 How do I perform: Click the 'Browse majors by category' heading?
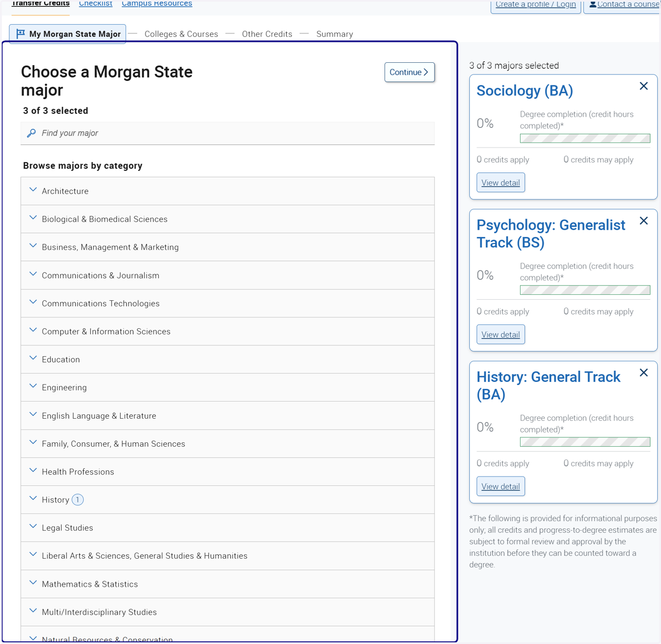[x=83, y=166]
